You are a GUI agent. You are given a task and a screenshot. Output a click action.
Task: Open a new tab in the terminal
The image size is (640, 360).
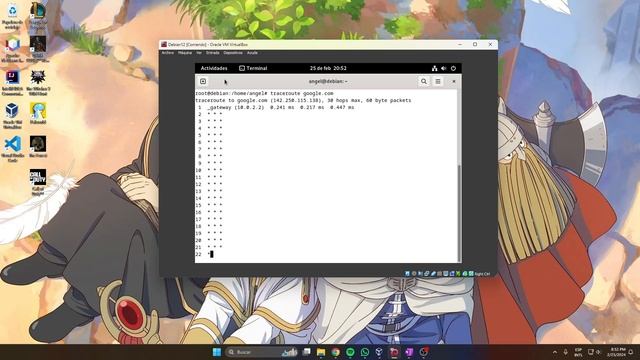[203, 81]
